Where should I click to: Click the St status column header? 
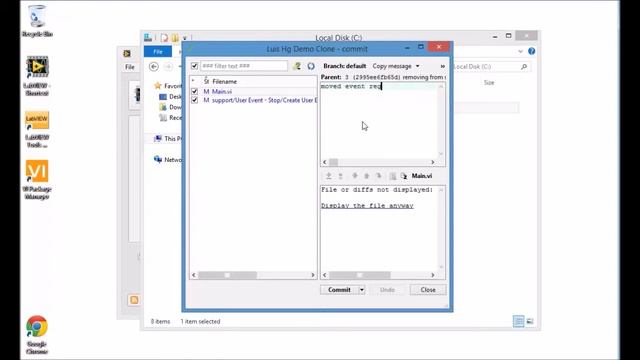(x=206, y=82)
